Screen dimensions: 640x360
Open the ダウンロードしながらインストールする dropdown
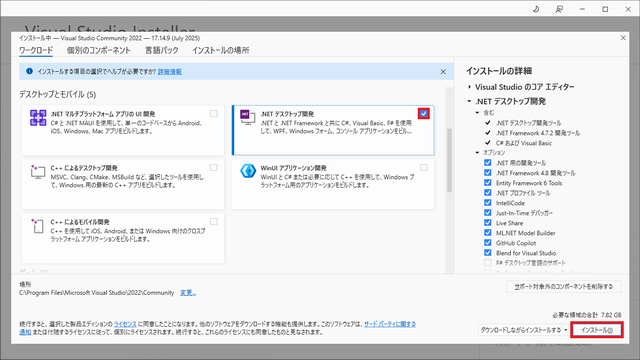(x=523, y=330)
